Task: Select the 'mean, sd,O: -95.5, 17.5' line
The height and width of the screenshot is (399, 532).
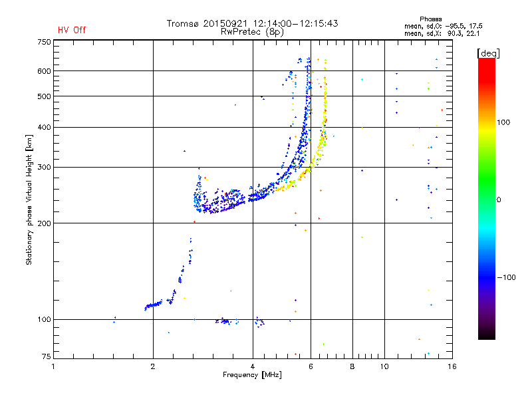Action: click(x=444, y=26)
